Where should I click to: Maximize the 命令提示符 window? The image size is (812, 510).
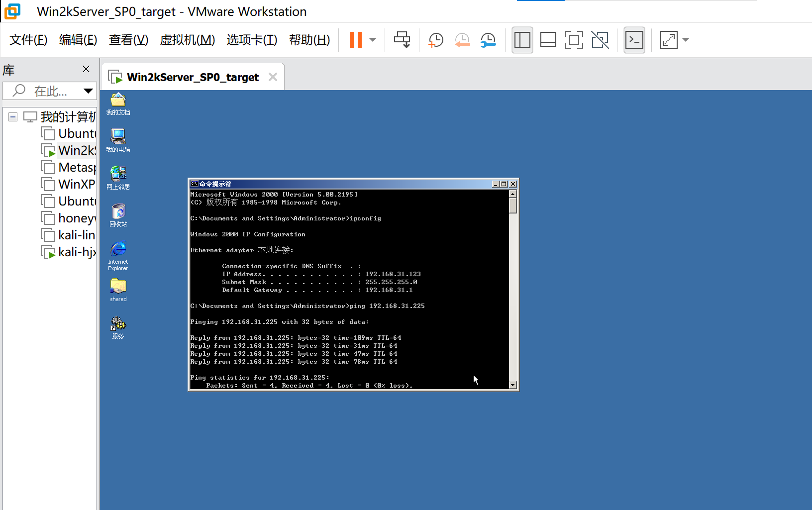tap(504, 184)
